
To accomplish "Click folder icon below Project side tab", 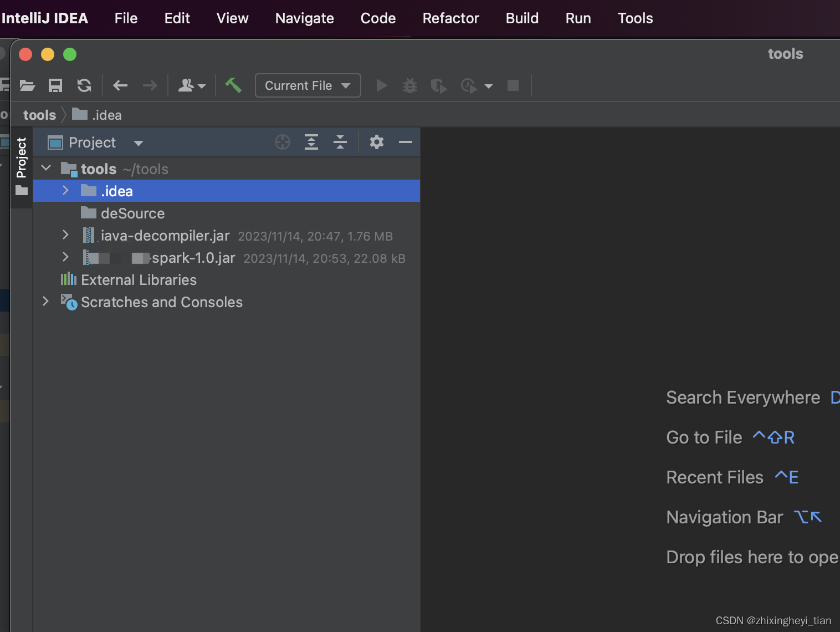I will point(22,191).
